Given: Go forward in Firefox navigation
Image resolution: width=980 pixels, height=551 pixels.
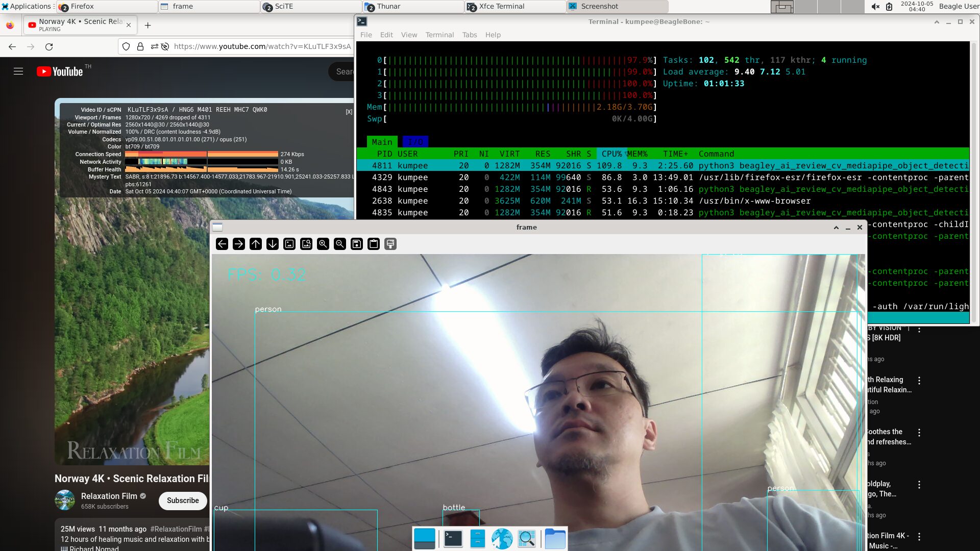Looking at the screenshot, I should (x=31, y=46).
